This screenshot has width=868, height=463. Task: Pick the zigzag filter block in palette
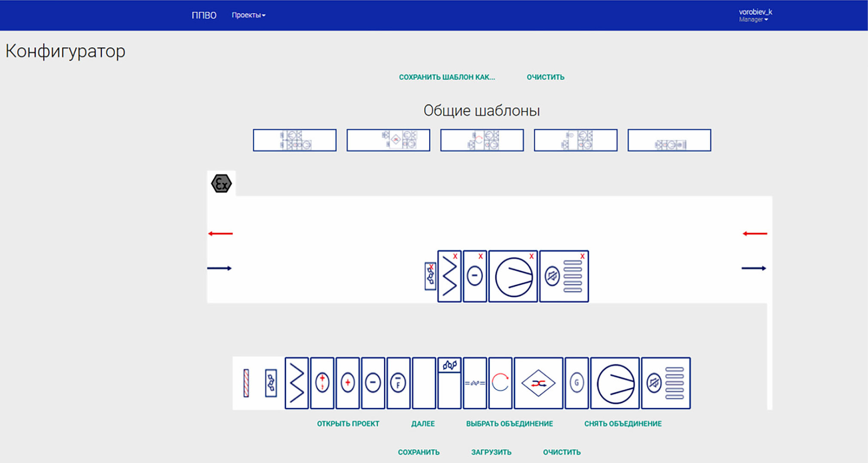(296, 383)
